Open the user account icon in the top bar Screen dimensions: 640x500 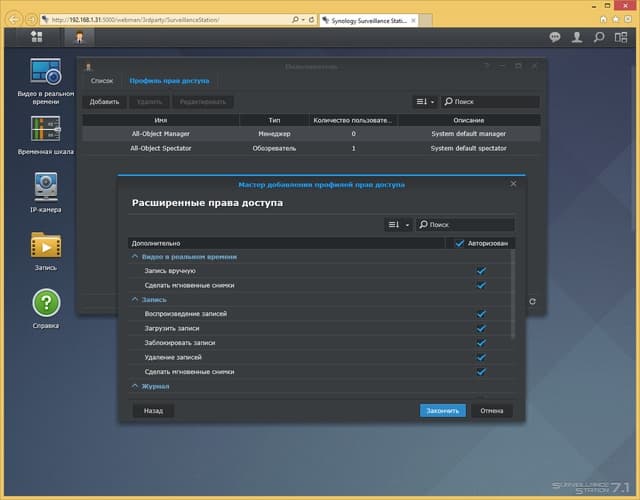[577, 37]
